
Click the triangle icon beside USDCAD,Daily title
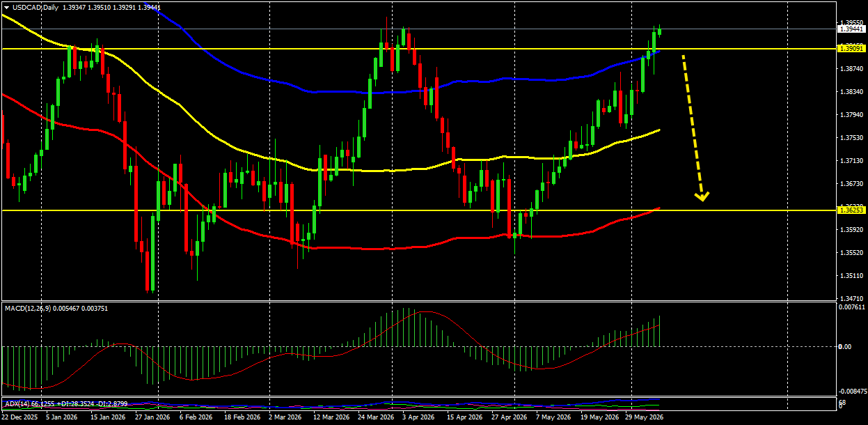6,7
